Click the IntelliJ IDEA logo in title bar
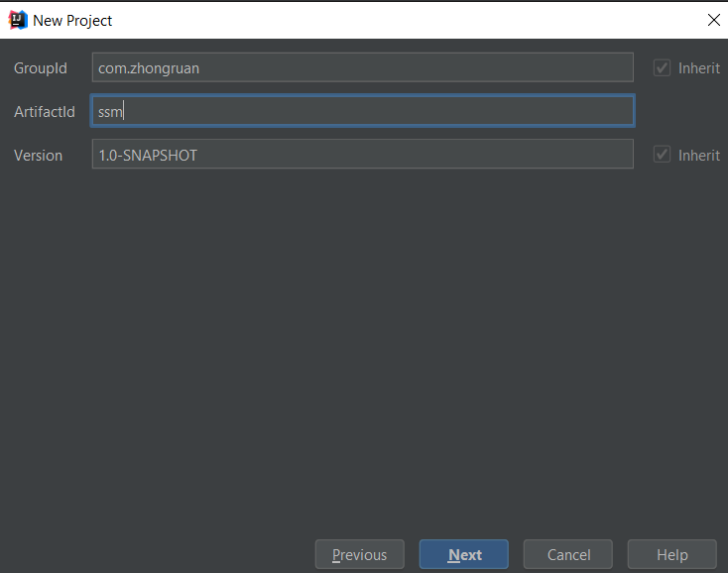Image resolution: width=728 pixels, height=573 pixels. pos(17,20)
